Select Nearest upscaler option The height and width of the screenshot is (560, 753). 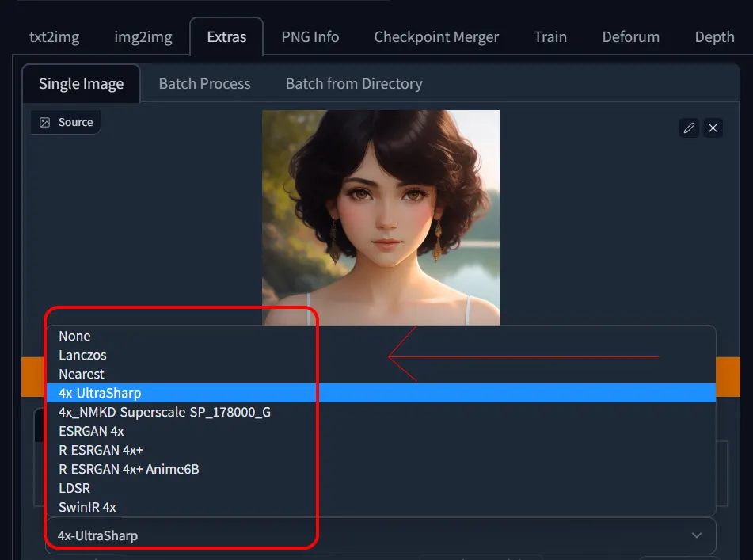[x=382, y=374]
